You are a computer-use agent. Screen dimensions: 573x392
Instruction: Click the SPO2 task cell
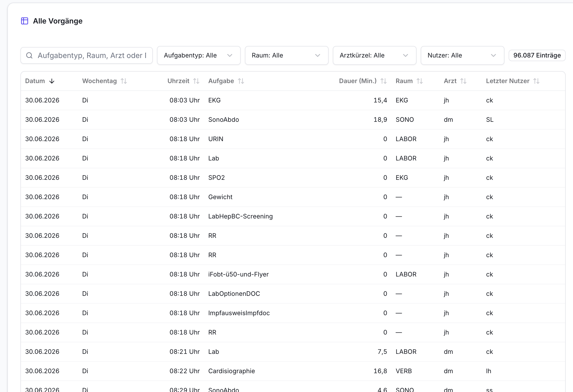216,178
